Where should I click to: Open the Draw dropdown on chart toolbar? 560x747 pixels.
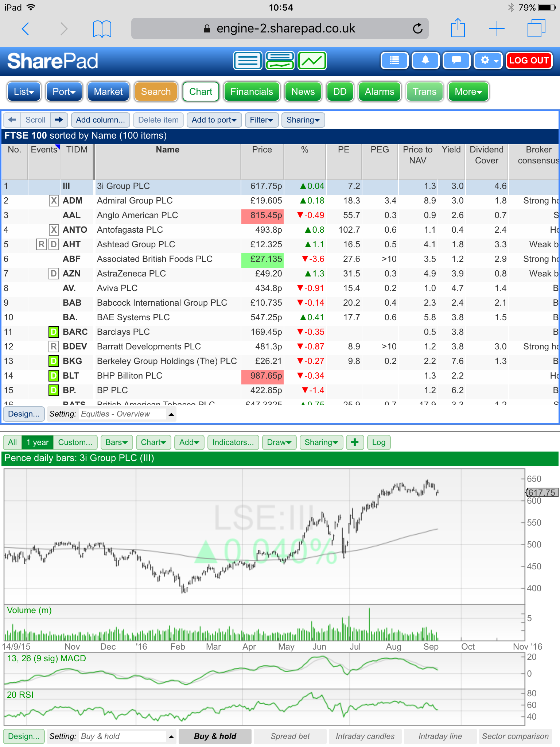tap(279, 442)
